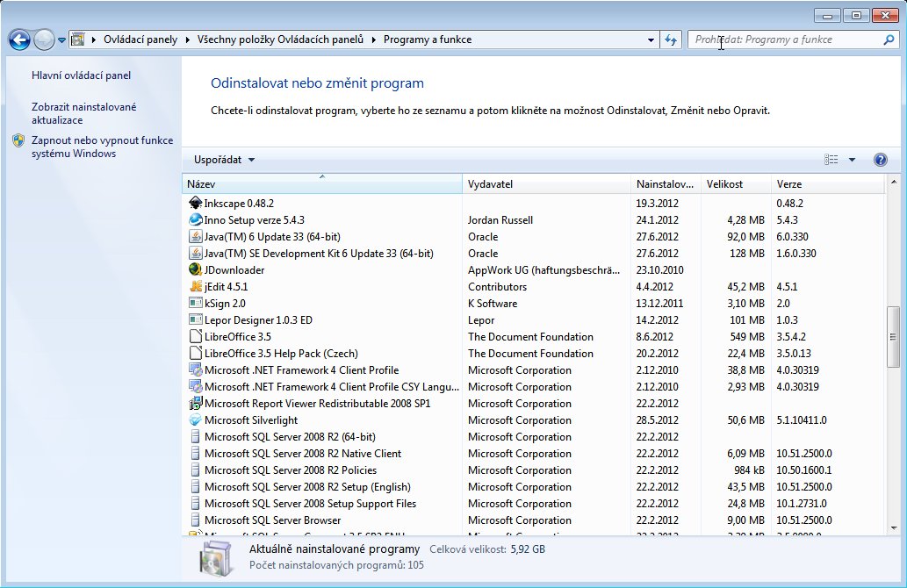Click the scrollbar up arrow
This screenshot has height=588, width=907.
(x=893, y=183)
